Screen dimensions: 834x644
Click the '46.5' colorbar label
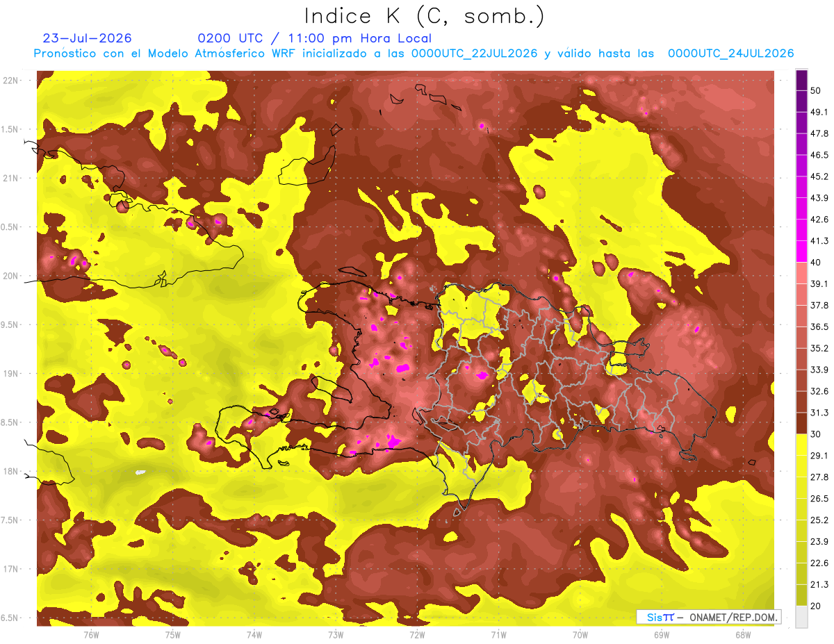coord(819,155)
